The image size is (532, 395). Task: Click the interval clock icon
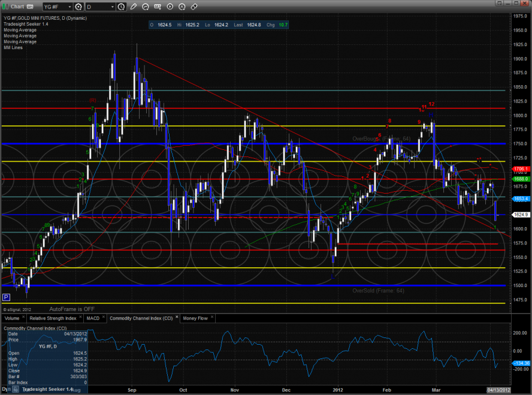[x=122, y=7]
